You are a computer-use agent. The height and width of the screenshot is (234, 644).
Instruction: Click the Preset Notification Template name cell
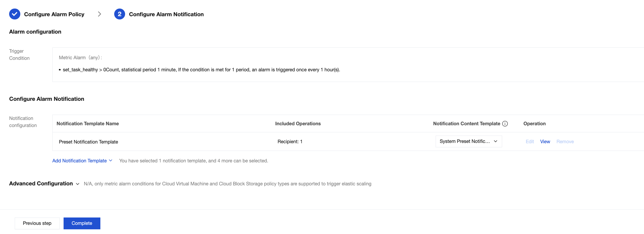[88, 142]
